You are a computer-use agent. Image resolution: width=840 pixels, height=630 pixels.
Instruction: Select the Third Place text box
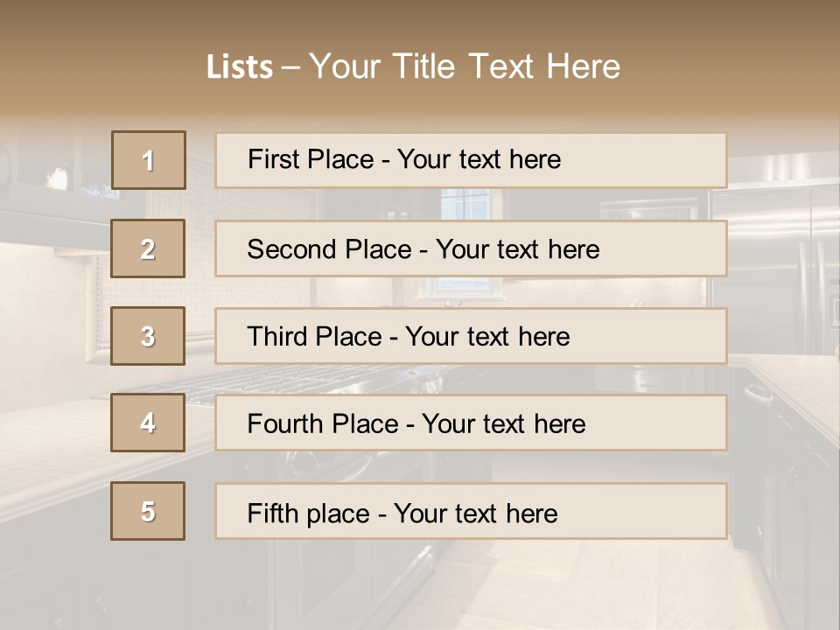click(x=471, y=336)
